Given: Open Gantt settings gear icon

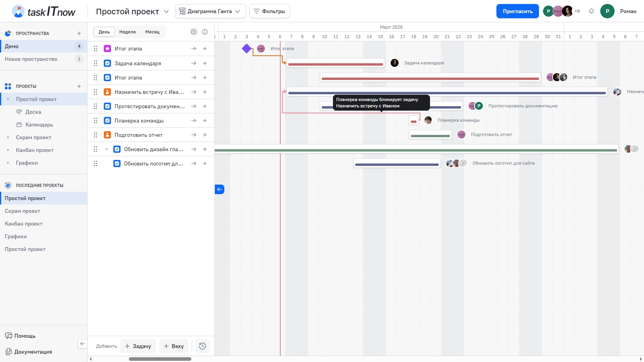Looking at the screenshot, I should tap(194, 32).
